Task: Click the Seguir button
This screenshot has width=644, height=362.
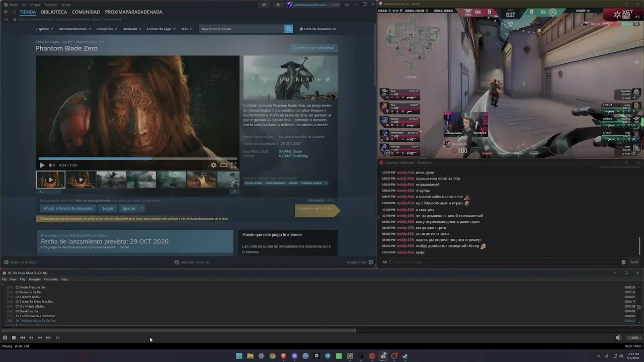Action: (x=108, y=208)
